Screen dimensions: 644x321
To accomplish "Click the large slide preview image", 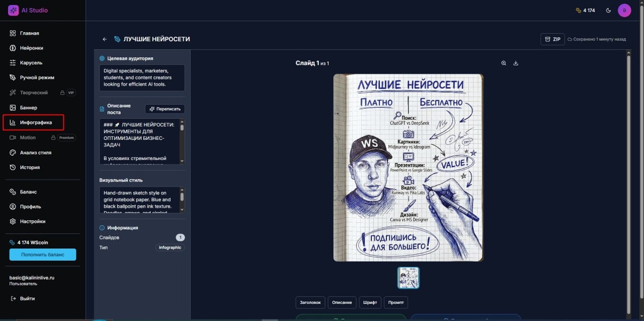I will click(408, 168).
